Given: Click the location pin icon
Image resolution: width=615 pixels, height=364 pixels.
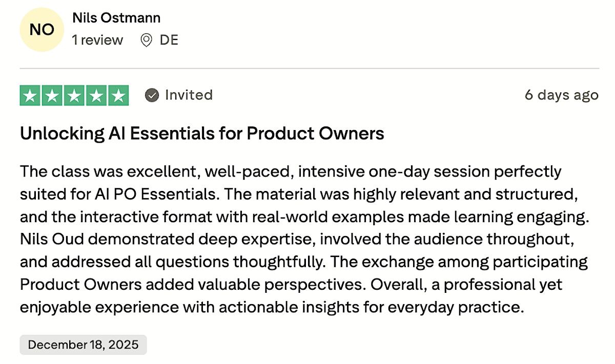Looking at the screenshot, I should pos(147,40).
